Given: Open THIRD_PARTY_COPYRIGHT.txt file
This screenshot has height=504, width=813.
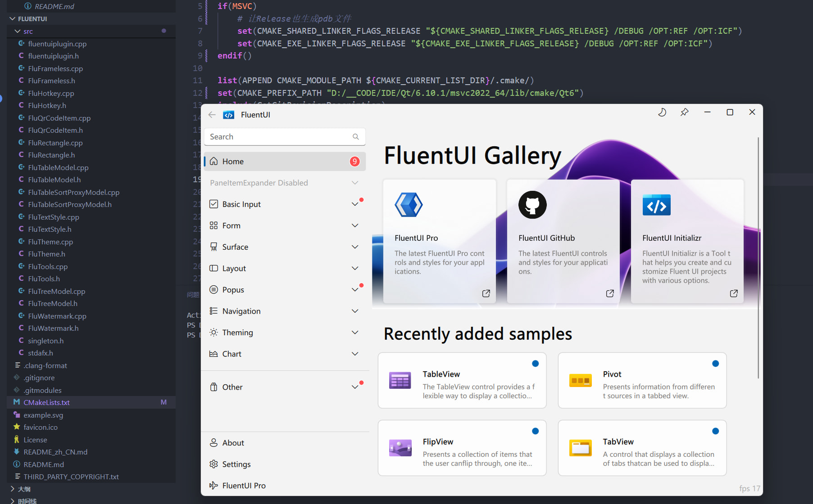Looking at the screenshot, I should click(91, 477).
